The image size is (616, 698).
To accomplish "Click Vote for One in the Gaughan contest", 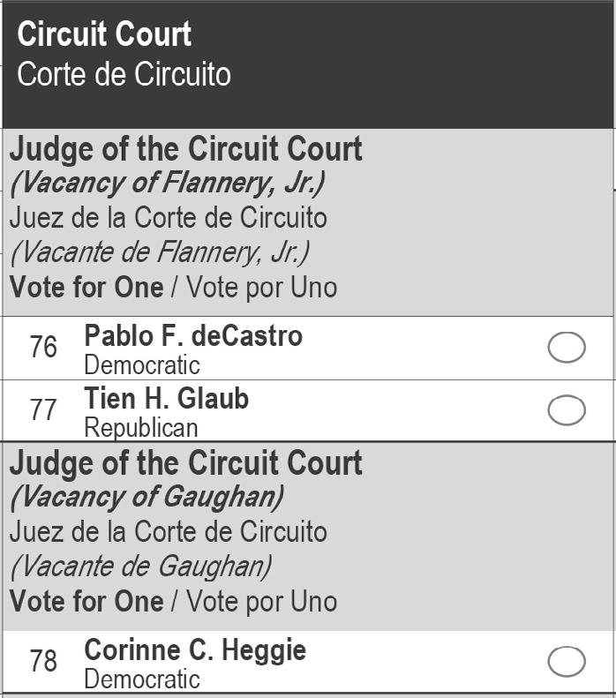I will 86,602.
